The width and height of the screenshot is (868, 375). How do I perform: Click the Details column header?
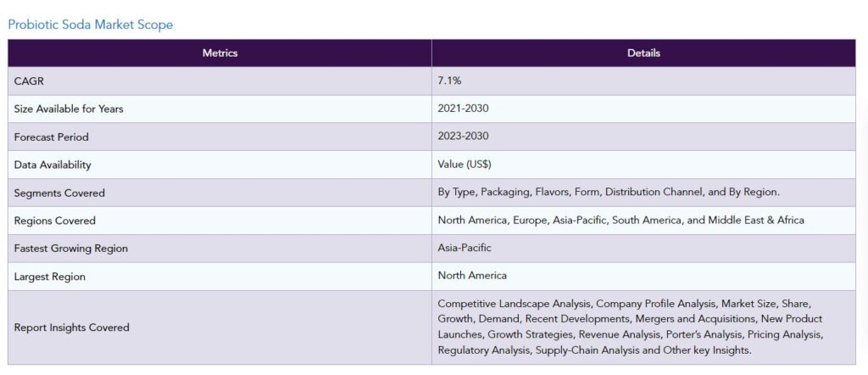(x=643, y=53)
